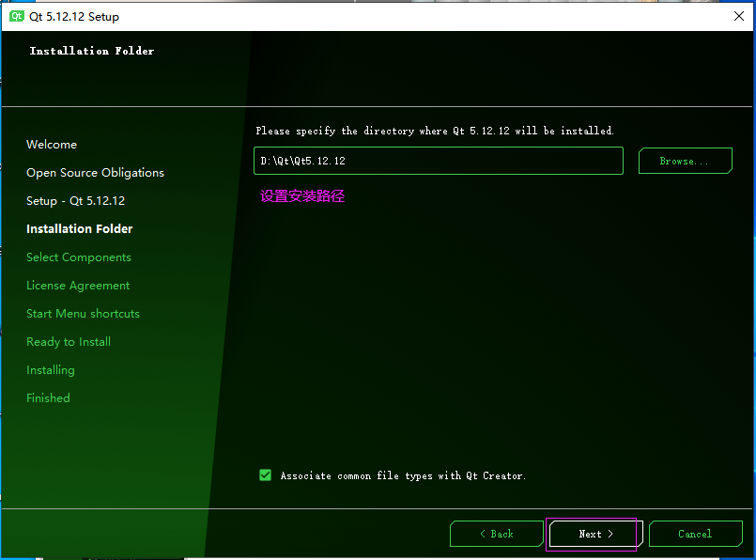Select the Select Components step
Image resolution: width=756 pixels, height=560 pixels.
coord(79,257)
